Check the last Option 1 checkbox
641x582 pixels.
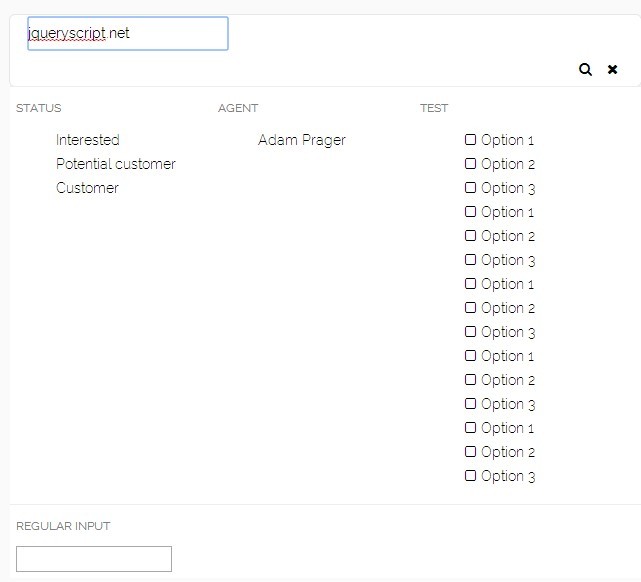471,428
